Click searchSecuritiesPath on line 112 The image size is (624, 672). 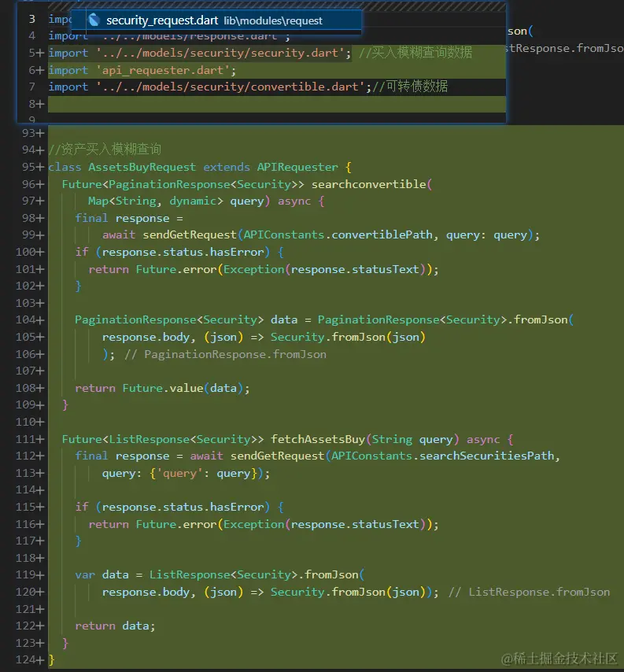click(486, 455)
